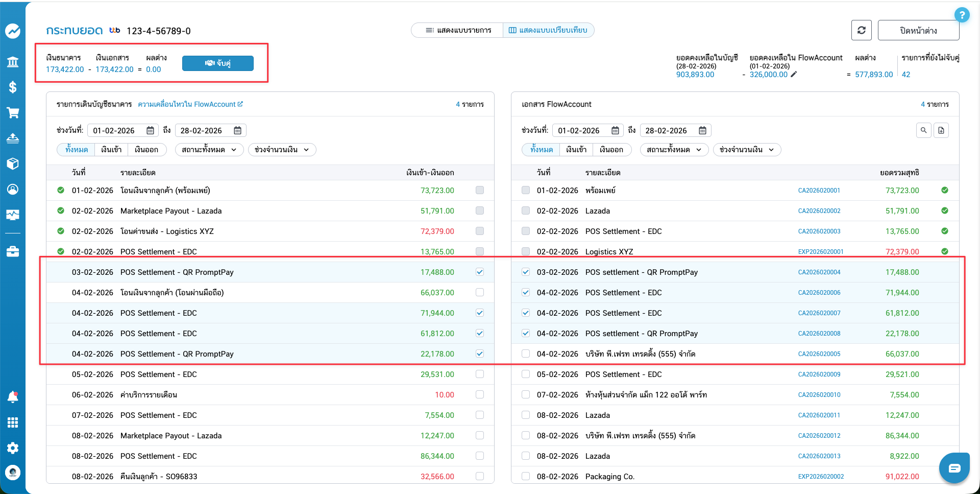Expand FlowAccount panel สถานะทั้งหมด dropdown
This screenshot has width=980, height=494.
674,150
